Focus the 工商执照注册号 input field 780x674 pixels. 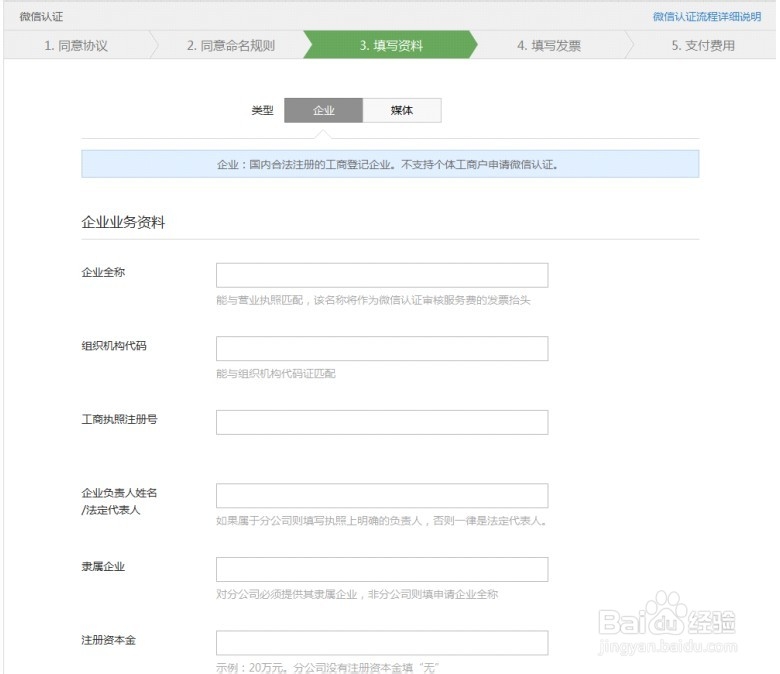point(382,422)
